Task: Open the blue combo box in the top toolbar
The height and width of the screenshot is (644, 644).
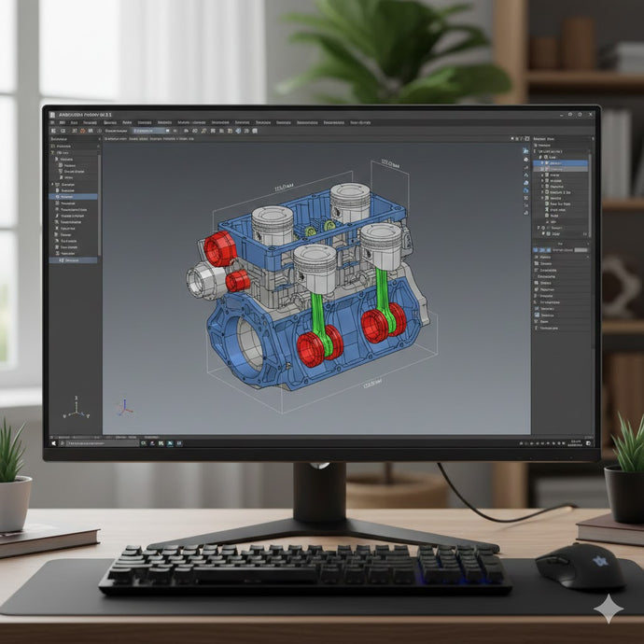Action: (x=149, y=132)
